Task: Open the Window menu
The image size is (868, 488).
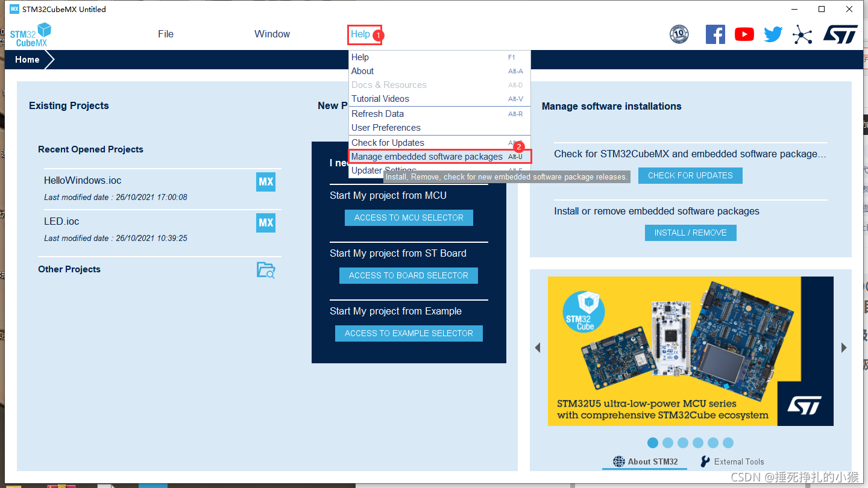Action: (272, 34)
